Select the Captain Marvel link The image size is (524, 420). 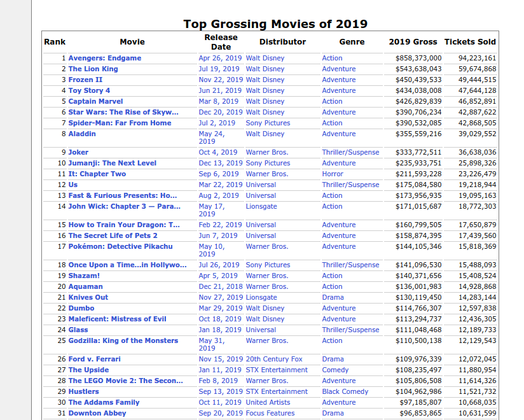pyautogui.click(x=95, y=101)
